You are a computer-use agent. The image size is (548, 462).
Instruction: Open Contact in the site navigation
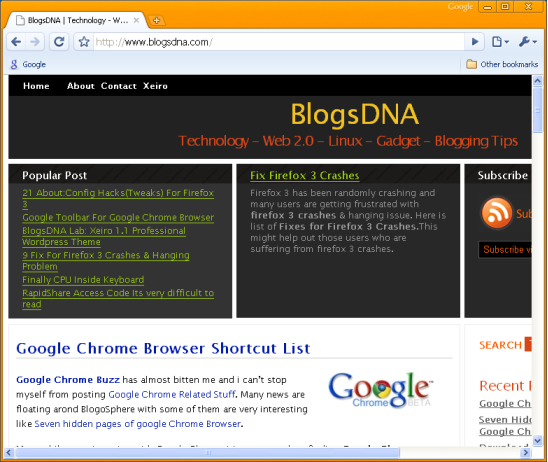click(118, 86)
